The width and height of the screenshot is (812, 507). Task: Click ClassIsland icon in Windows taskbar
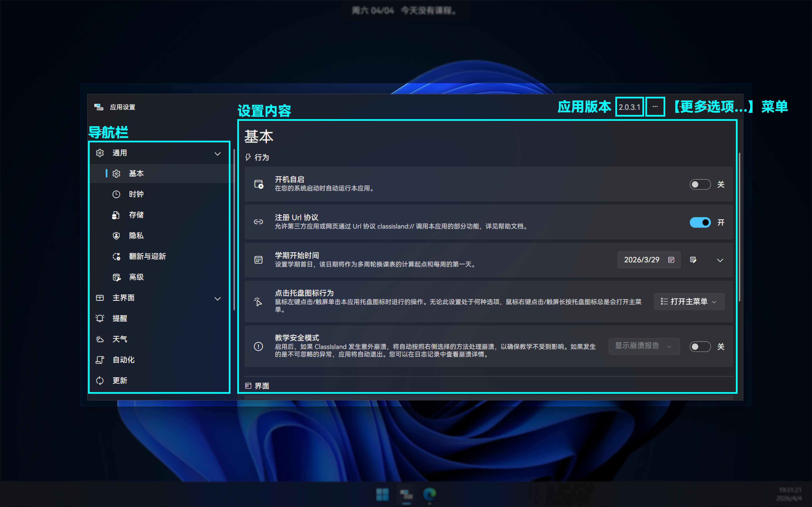(x=406, y=494)
